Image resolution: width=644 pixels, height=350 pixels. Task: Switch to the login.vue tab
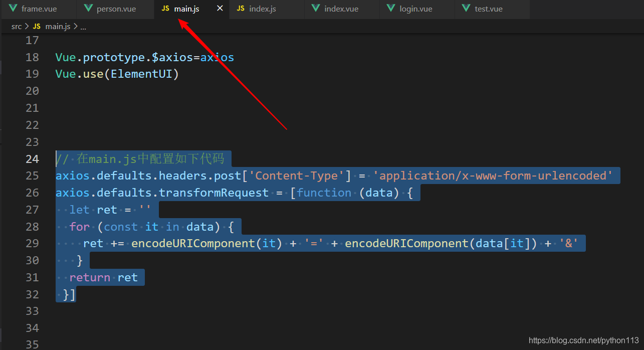tap(416, 9)
